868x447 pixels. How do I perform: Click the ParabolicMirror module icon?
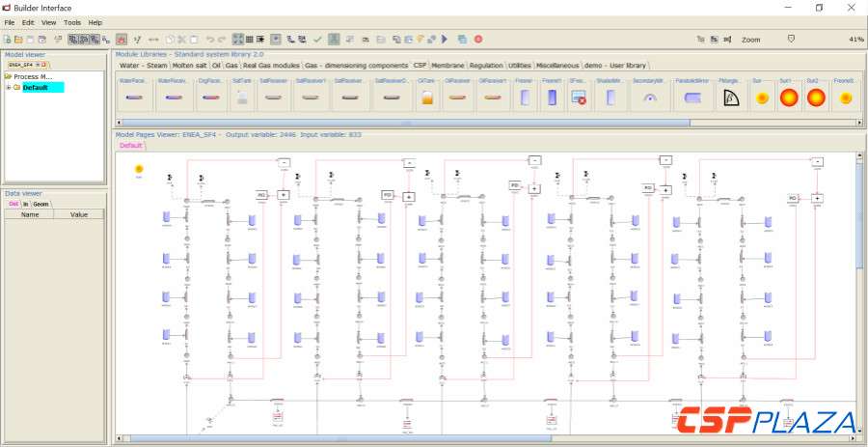coord(692,98)
